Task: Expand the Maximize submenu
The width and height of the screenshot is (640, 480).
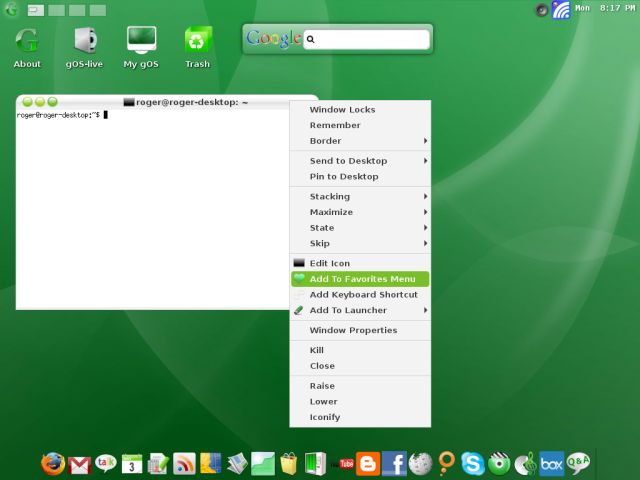Action: click(360, 212)
